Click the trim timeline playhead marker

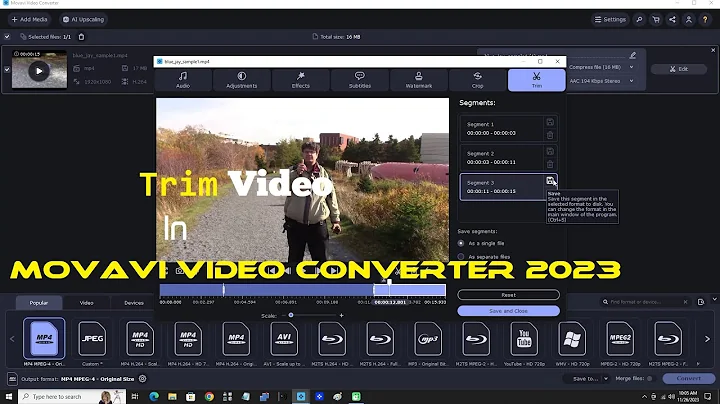[389, 283]
